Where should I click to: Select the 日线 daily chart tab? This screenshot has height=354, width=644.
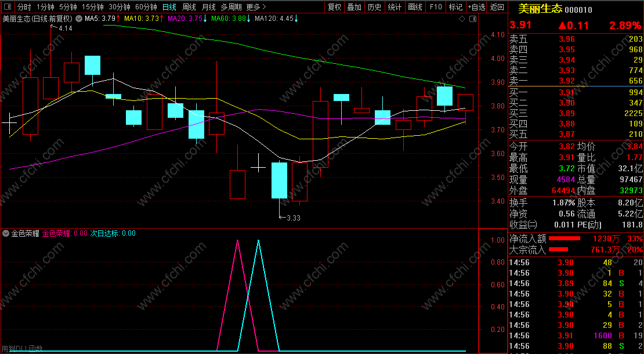(169, 7)
